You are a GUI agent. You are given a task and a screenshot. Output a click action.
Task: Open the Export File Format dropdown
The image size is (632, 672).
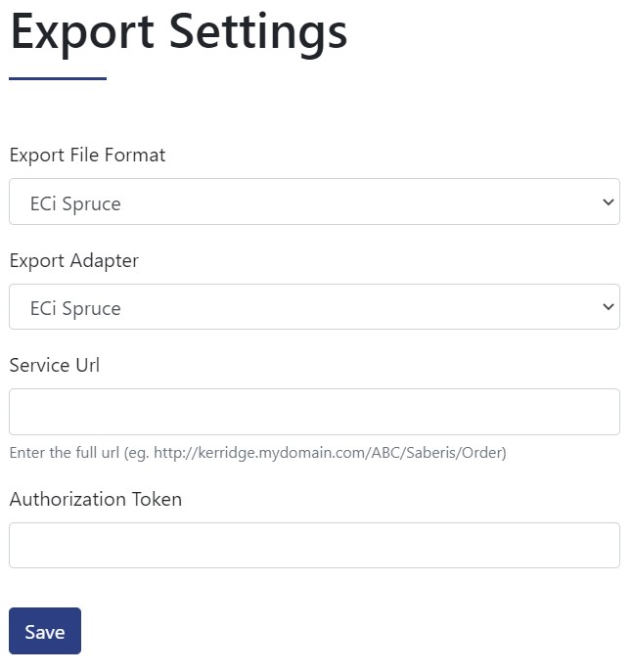click(x=314, y=202)
